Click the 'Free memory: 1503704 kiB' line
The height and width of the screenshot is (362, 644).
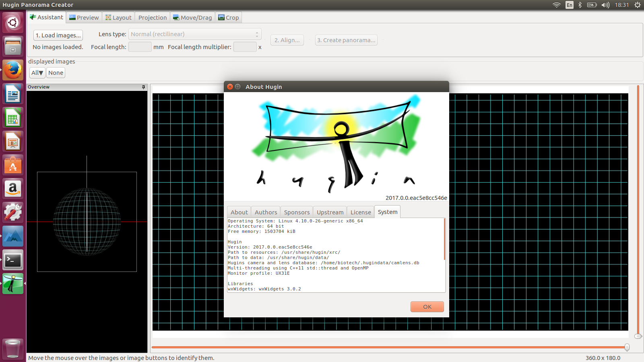[262, 231]
